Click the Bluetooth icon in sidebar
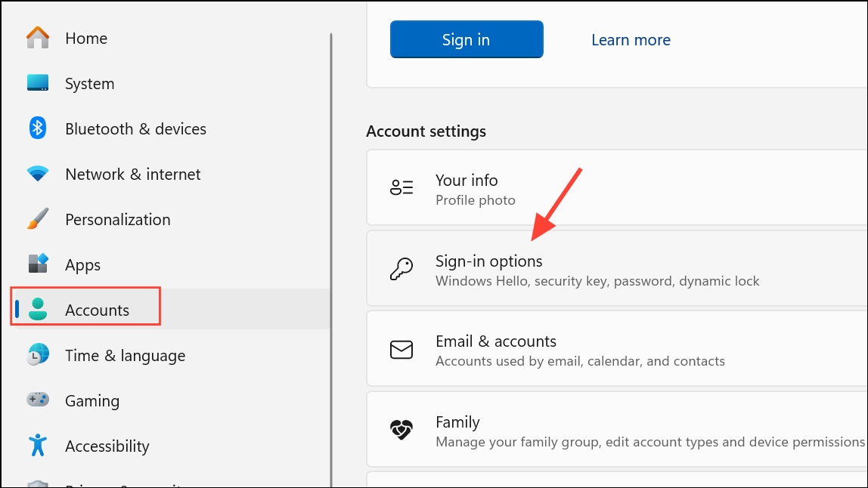This screenshot has height=488, width=868. click(x=38, y=128)
